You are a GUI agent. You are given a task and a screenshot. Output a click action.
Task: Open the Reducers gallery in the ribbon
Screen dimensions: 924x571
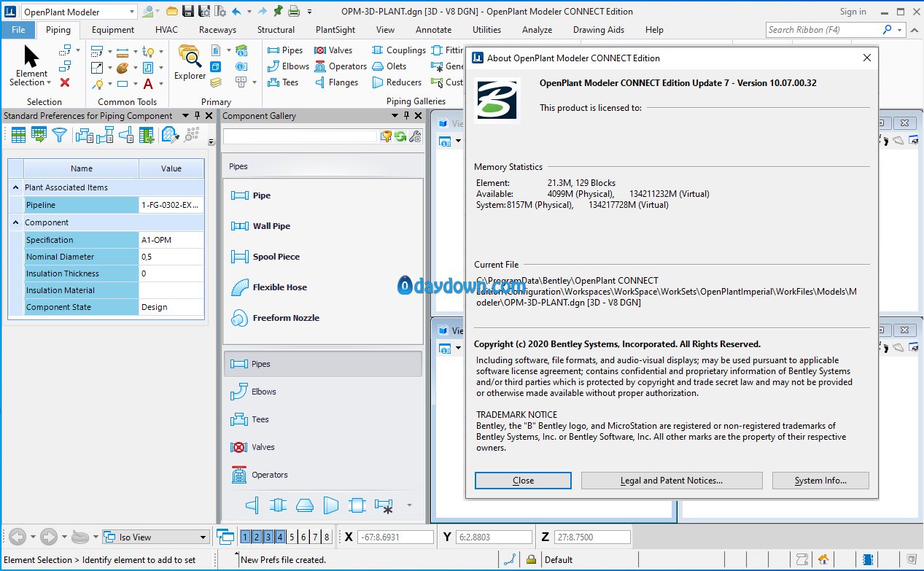[x=397, y=82]
